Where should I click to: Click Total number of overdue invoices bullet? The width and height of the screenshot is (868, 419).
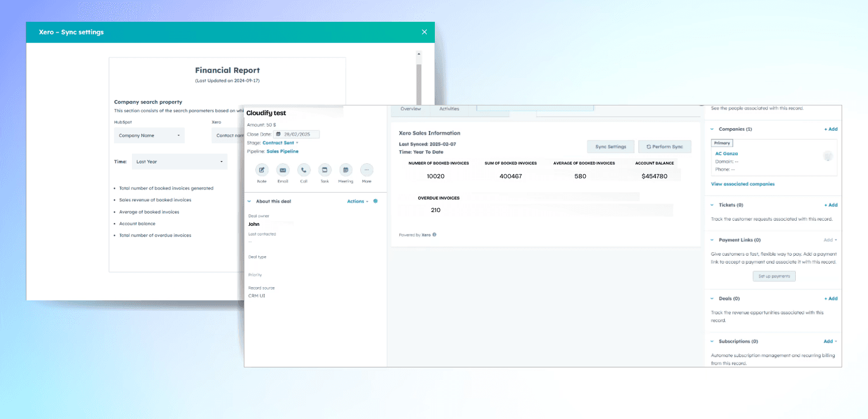pyautogui.click(x=155, y=235)
